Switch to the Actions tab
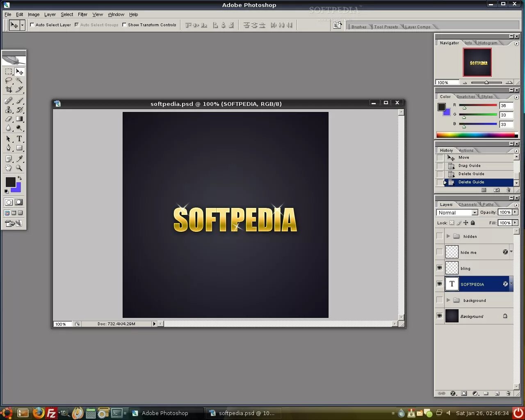 [466, 150]
